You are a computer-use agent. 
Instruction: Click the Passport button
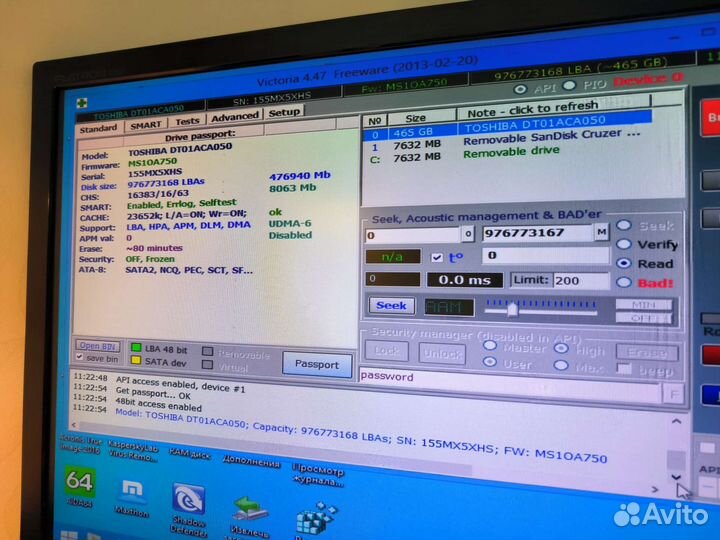[x=317, y=365]
